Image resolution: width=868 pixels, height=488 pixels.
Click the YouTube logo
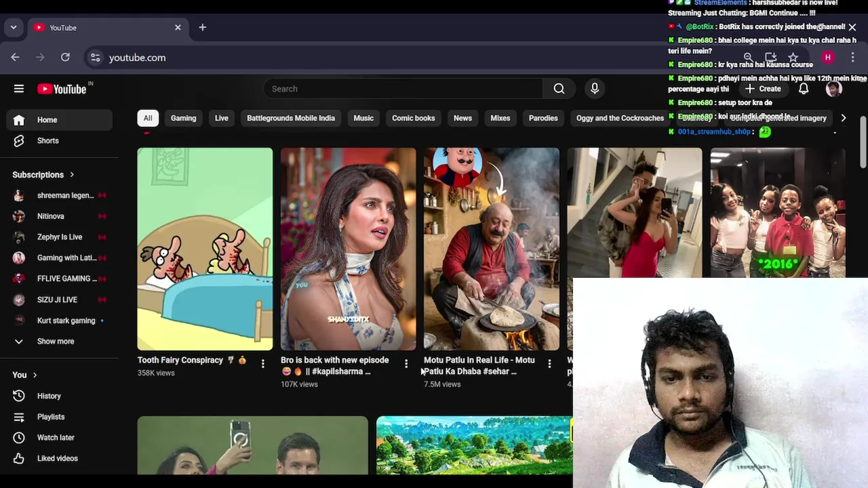[x=62, y=89]
